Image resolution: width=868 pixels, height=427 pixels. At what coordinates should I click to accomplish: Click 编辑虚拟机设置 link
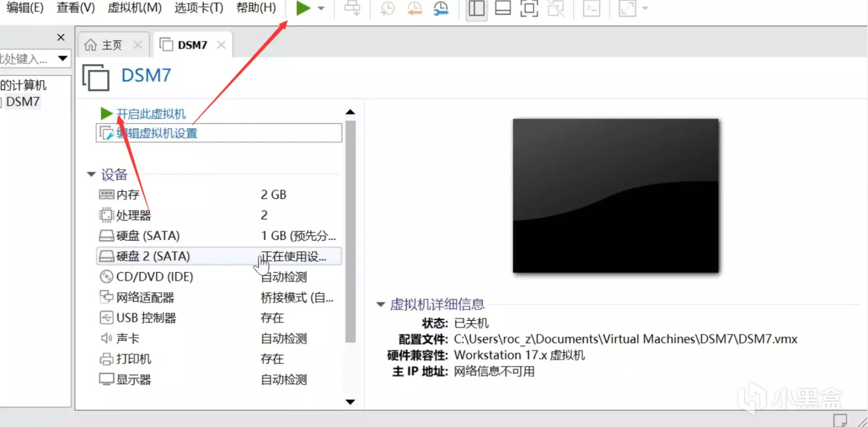tap(156, 133)
